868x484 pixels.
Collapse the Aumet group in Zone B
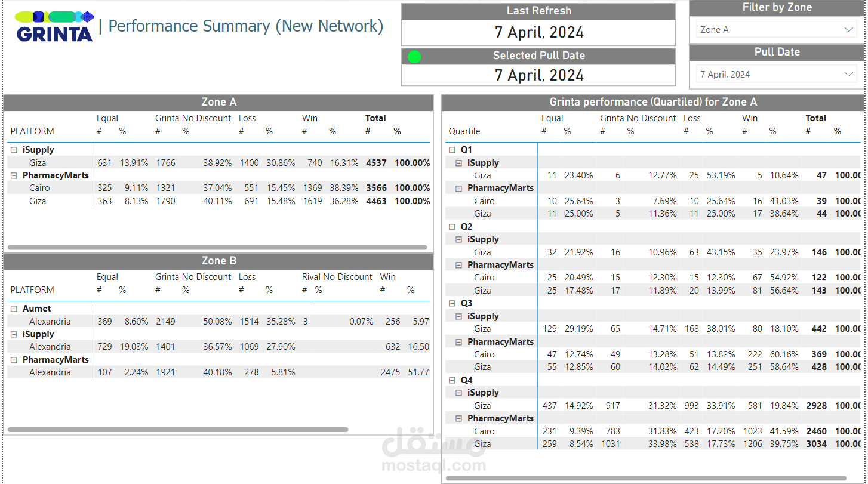point(14,309)
